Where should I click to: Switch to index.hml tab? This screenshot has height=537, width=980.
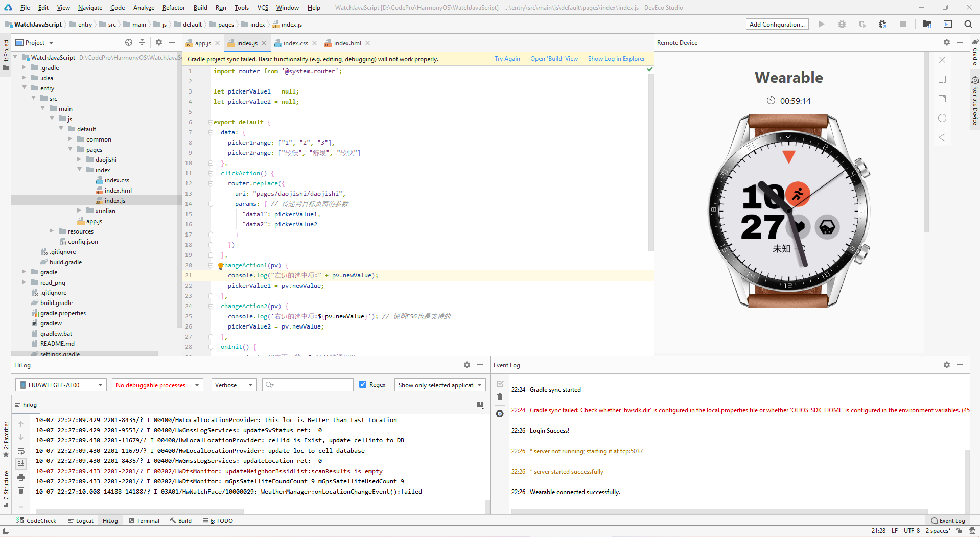pyautogui.click(x=347, y=43)
